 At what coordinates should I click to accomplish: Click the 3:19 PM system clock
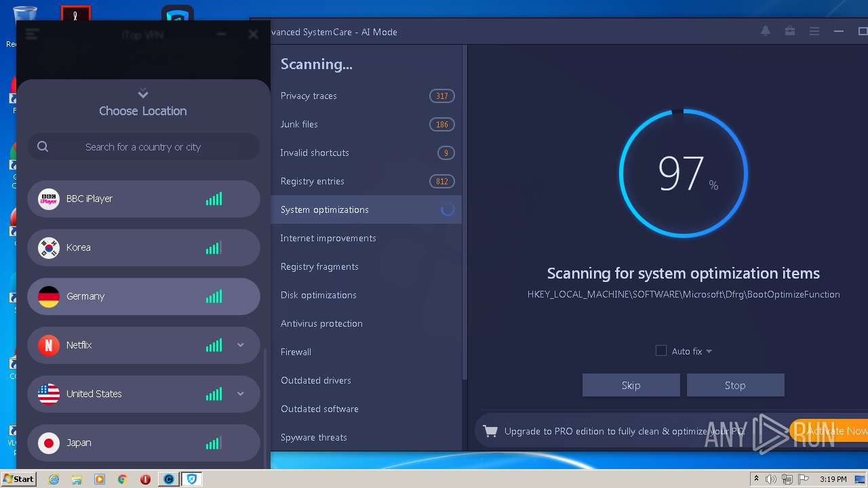[833, 479]
